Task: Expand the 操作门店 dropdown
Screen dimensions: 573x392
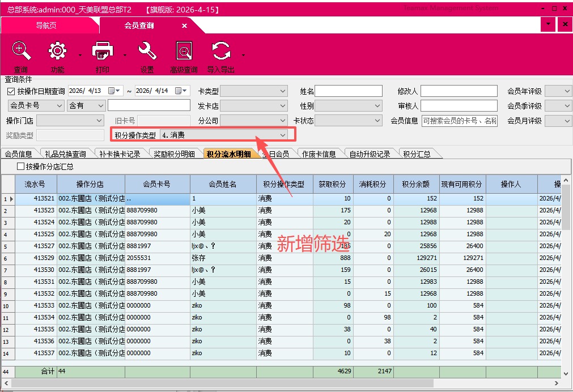Action: 99,121
